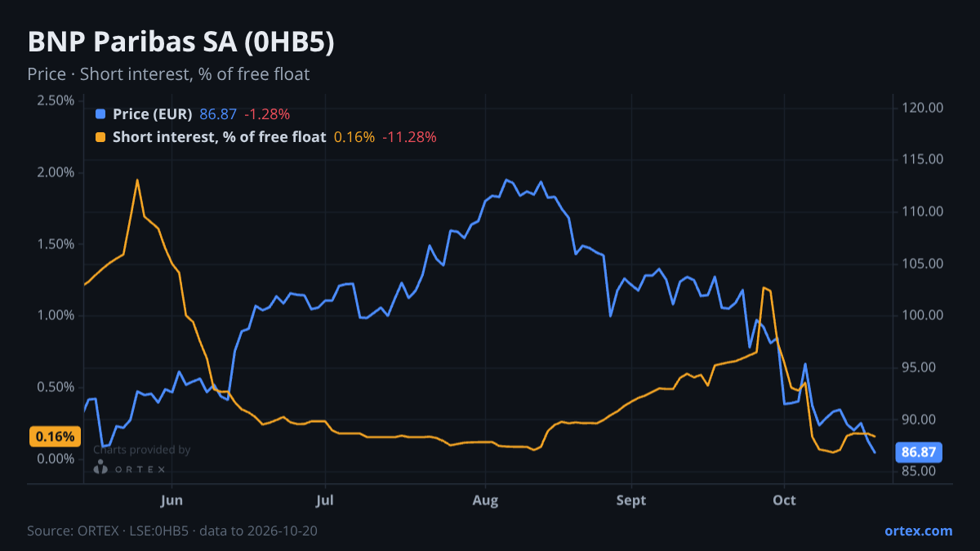Click the 120.00 right axis label
Screen dimensions: 980x551
tap(923, 108)
